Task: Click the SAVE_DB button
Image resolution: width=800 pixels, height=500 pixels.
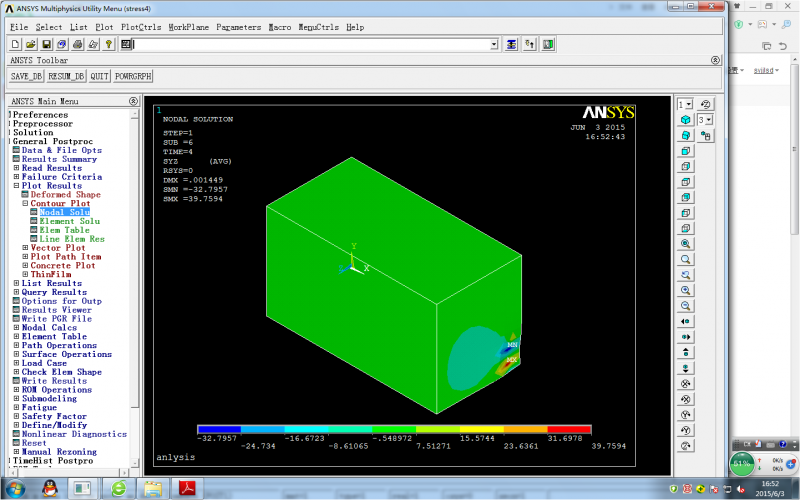Action: 27,77
